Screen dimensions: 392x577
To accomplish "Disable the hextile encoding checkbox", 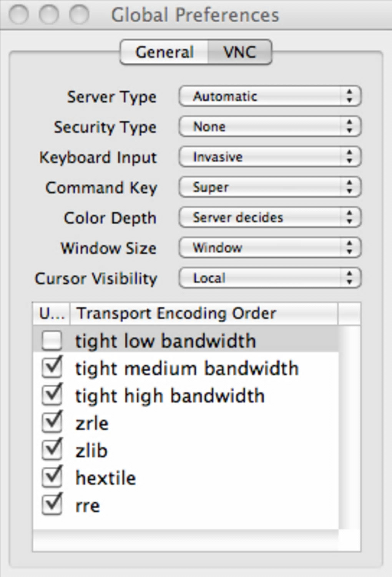I will click(x=52, y=478).
